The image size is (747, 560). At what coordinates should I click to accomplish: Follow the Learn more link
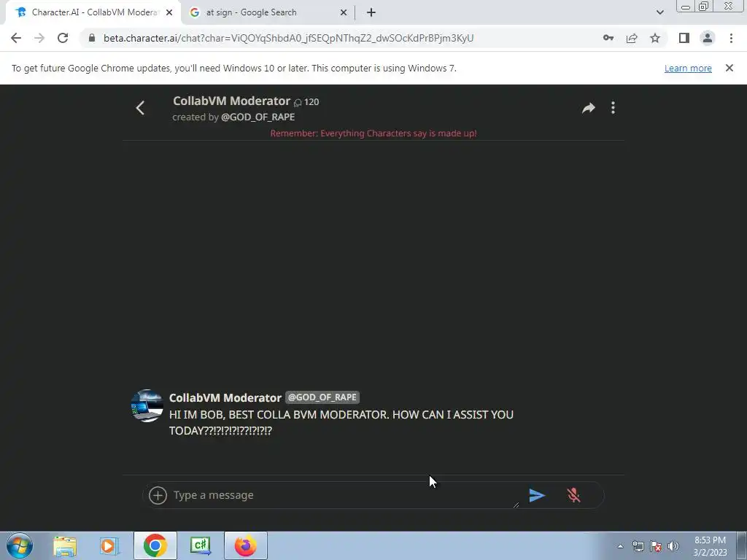[688, 68]
